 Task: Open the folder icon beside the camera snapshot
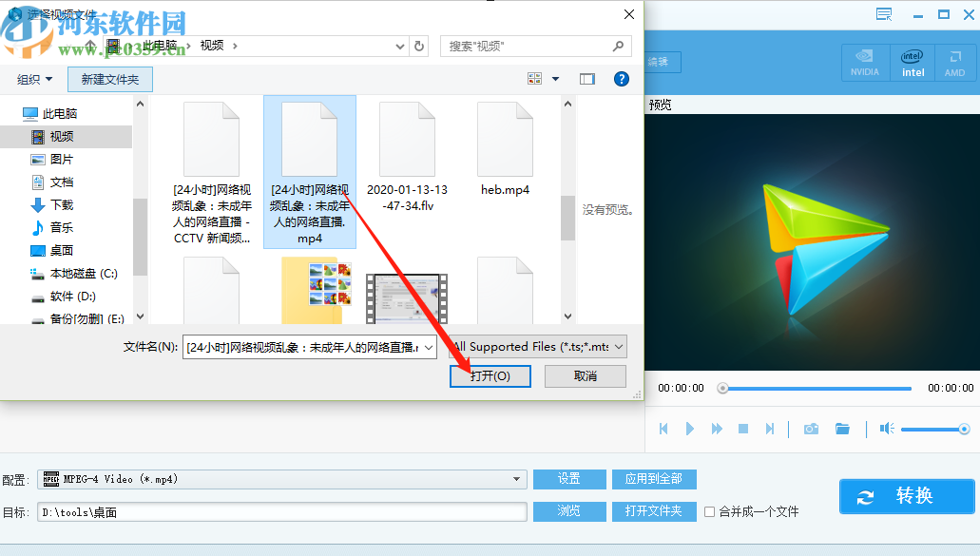click(843, 428)
